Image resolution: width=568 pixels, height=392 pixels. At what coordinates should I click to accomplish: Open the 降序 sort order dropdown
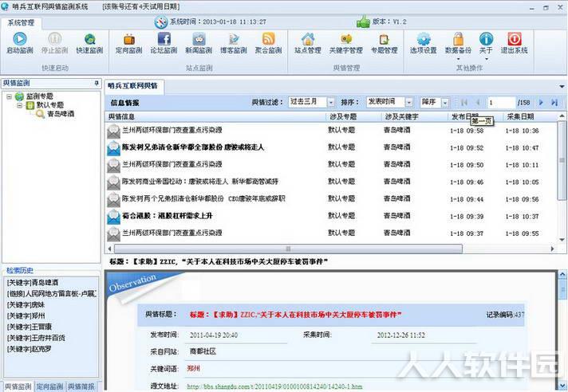[x=445, y=103]
